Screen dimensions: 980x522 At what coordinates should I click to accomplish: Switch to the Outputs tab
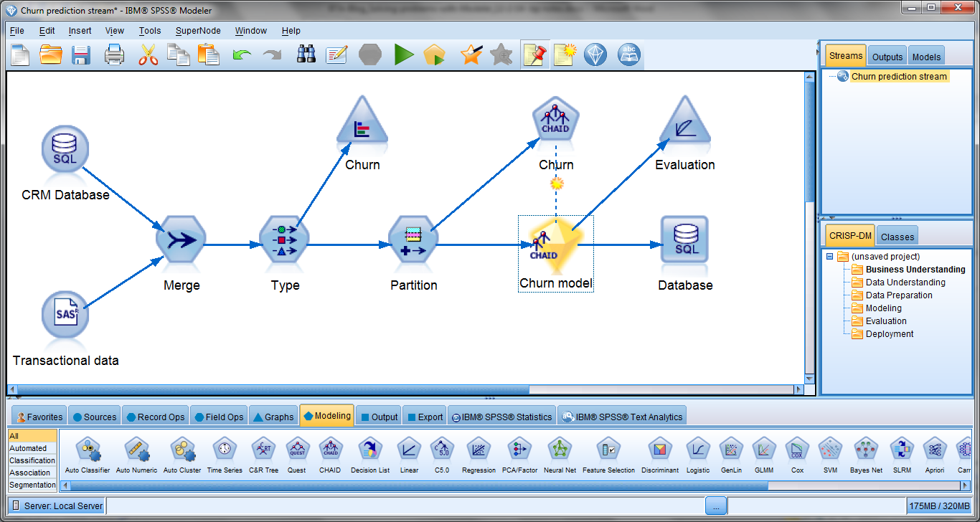[887, 57]
